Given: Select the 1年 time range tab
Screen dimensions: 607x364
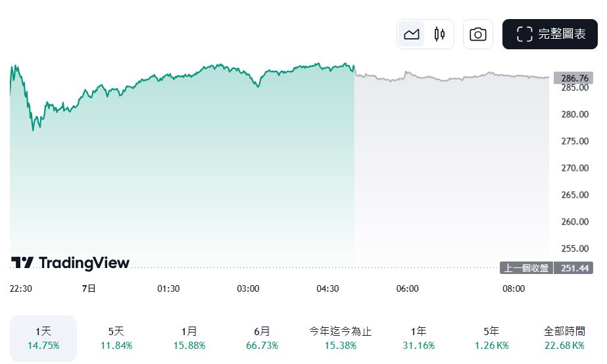Looking at the screenshot, I should (418, 338).
